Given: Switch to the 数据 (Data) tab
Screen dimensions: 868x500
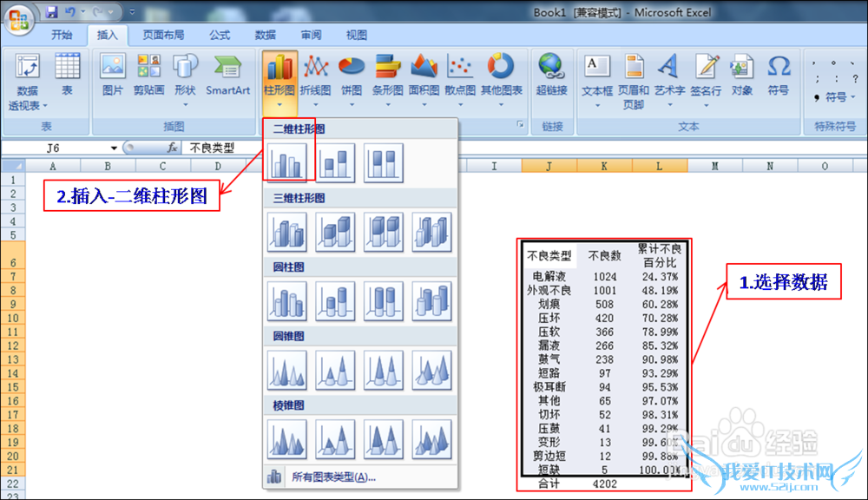Looking at the screenshot, I should point(265,35).
